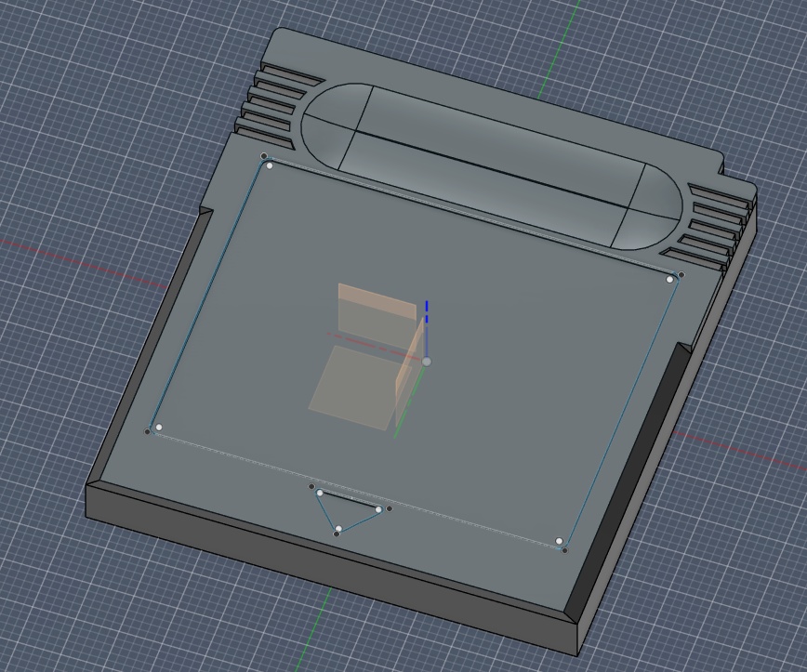Click the origin point sphere at the planes' intersection

[427, 358]
